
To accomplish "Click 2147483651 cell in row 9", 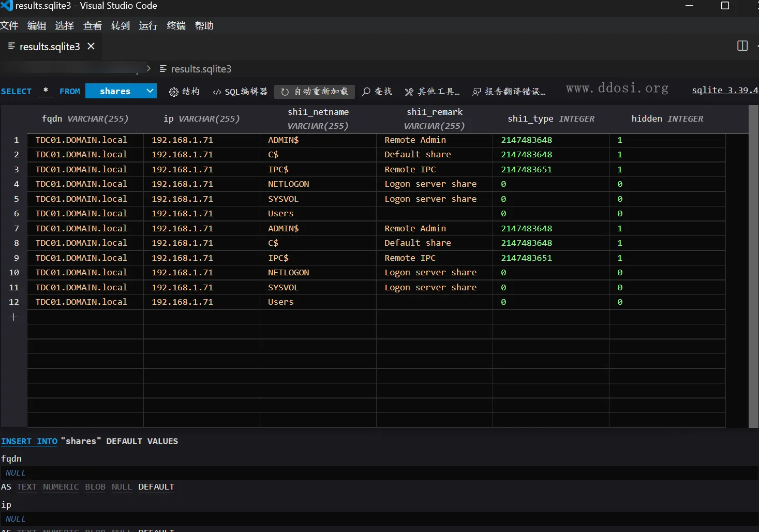I will (x=551, y=258).
